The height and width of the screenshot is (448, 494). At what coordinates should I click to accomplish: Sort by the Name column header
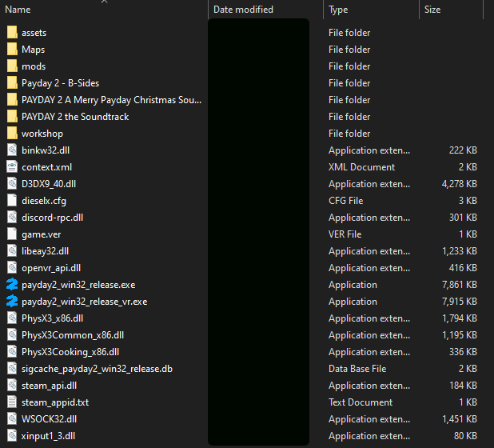tap(18, 10)
